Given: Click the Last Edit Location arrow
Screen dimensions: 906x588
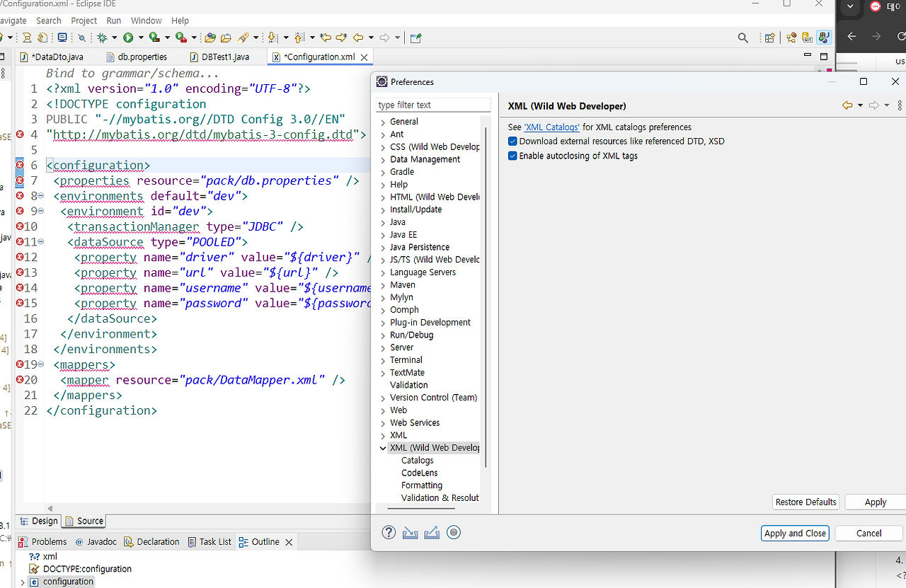Looking at the screenshot, I should point(326,38).
